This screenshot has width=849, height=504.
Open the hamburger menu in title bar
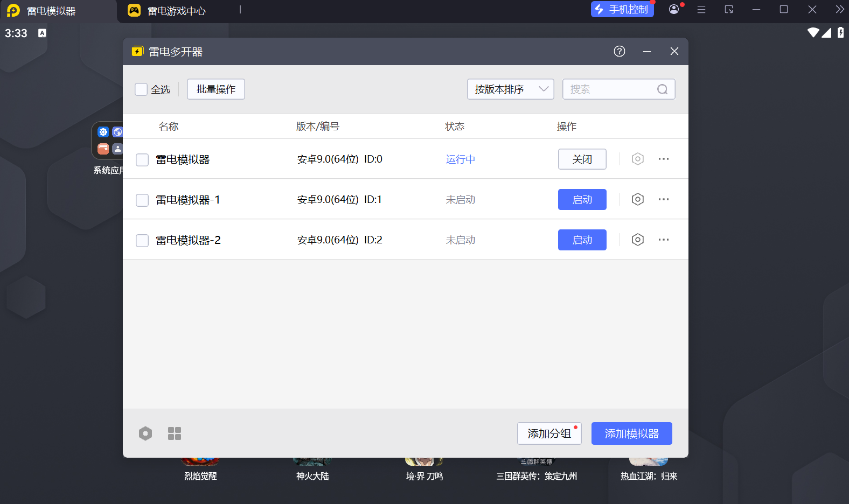[701, 10]
